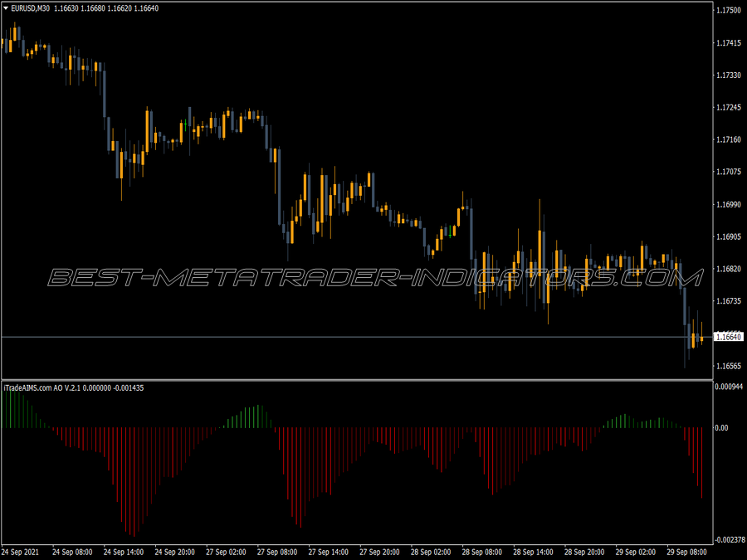This screenshot has width=747, height=560.
Task: Click the 28 Sep 08:00 time label
Action: [481, 552]
